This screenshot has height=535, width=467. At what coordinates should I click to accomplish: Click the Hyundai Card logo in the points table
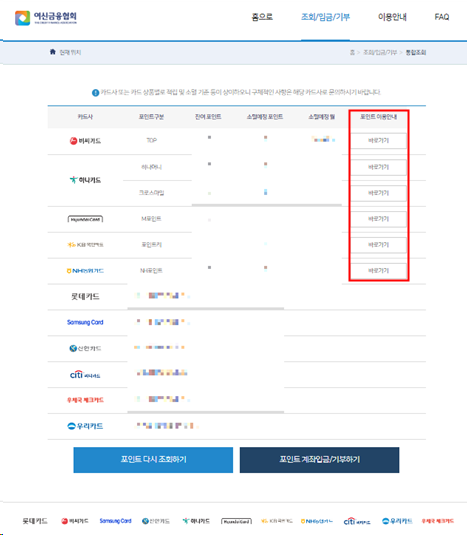(85, 219)
